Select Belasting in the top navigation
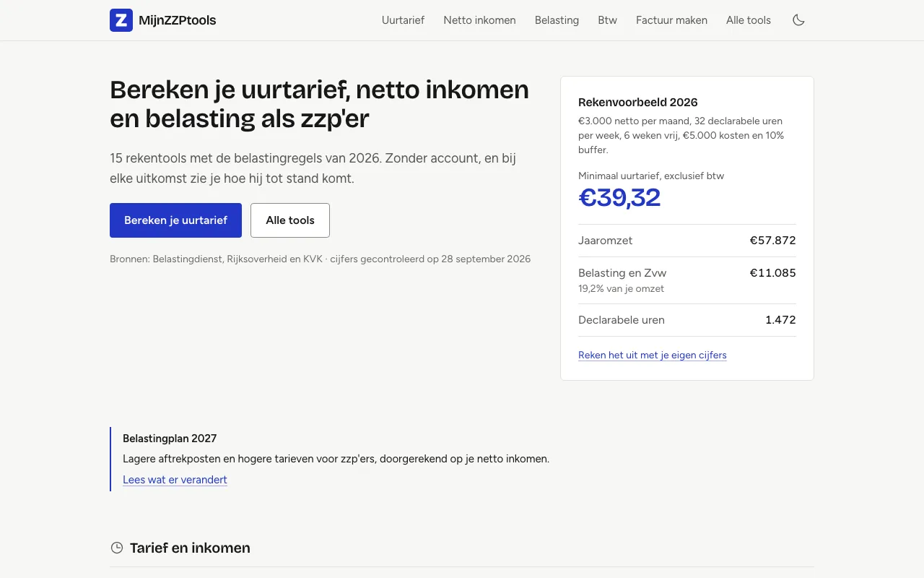 tap(557, 20)
